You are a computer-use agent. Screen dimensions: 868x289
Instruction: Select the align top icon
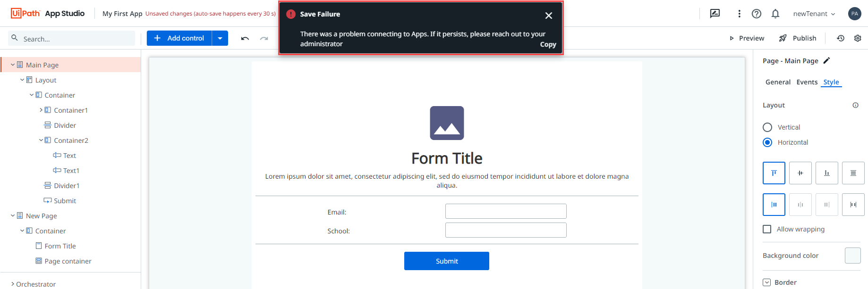[774, 173]
